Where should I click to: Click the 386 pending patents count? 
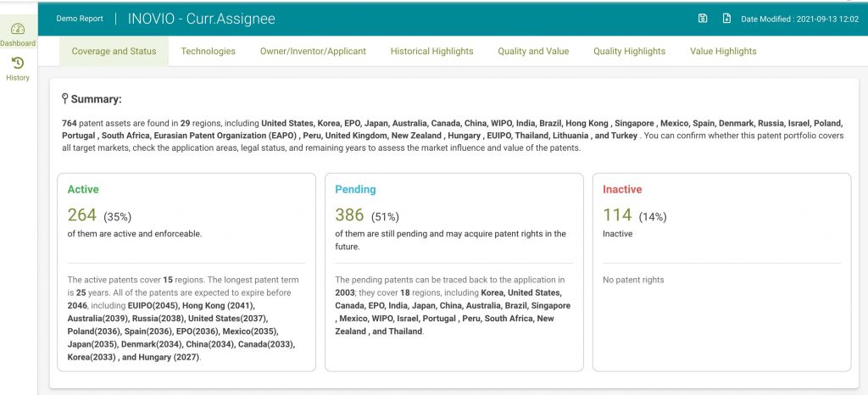click(349, 214)
